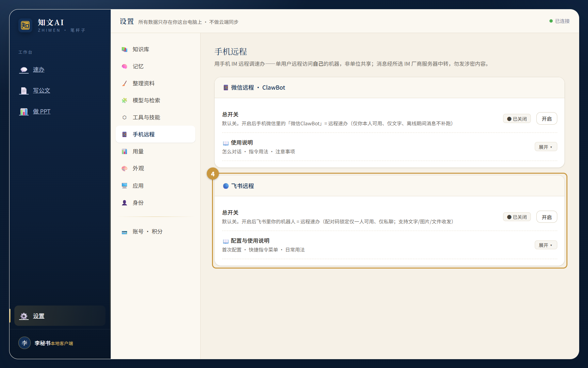Image resolution: width=588 pixels, height=368 pixels.
Task: Click the 模型与检索 puzzle icon
Action: 124,100
